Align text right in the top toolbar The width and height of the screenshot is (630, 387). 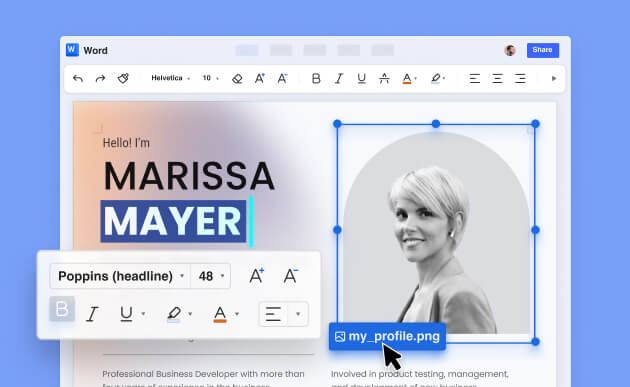[520, 78]
